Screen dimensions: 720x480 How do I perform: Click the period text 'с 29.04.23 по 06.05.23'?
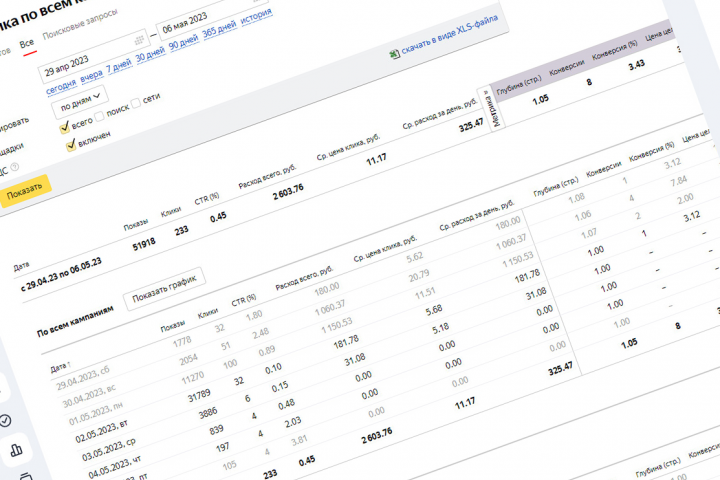coord(61,275)
